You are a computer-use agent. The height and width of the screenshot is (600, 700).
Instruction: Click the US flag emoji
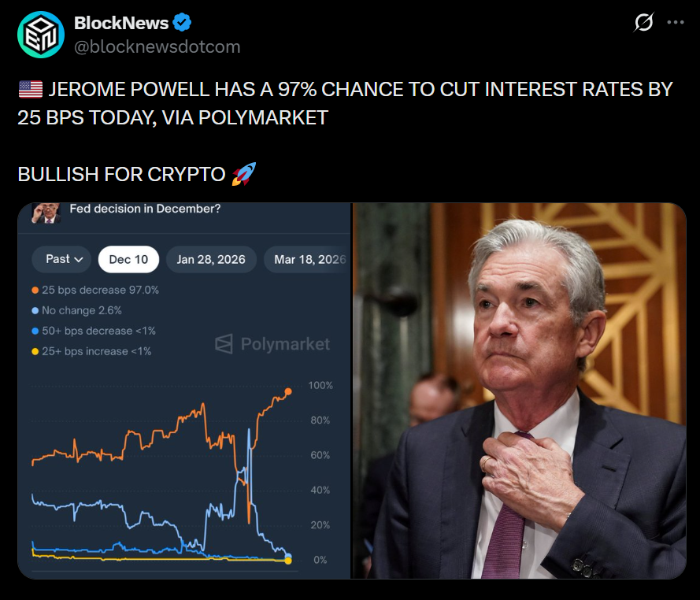30,89
